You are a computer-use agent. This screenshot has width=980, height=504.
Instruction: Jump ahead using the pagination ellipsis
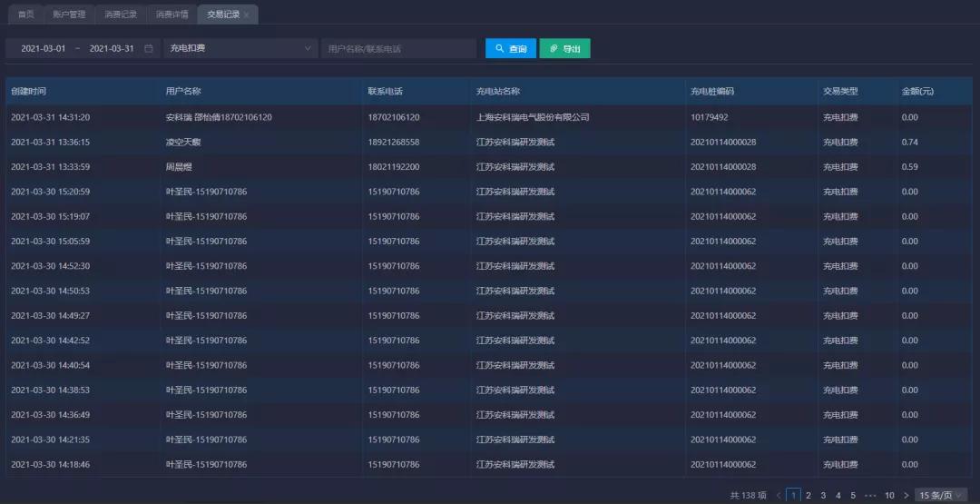[x=870, y=495]
